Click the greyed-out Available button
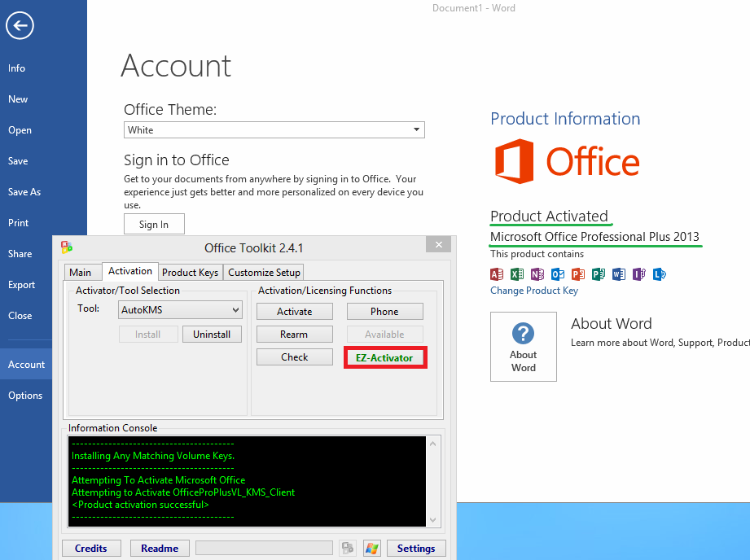This screenshot has height=560, width=750. pyautogui.click(x=384, y=335)
